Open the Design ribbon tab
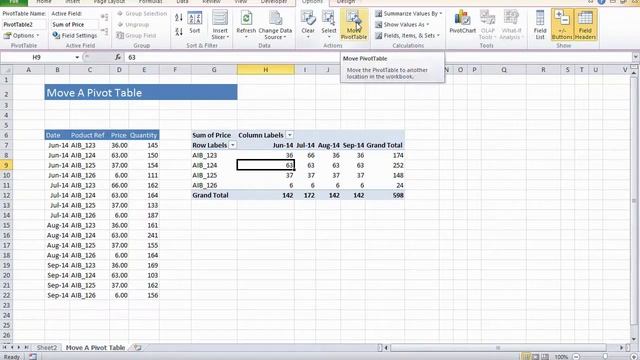 click(346, 2)
